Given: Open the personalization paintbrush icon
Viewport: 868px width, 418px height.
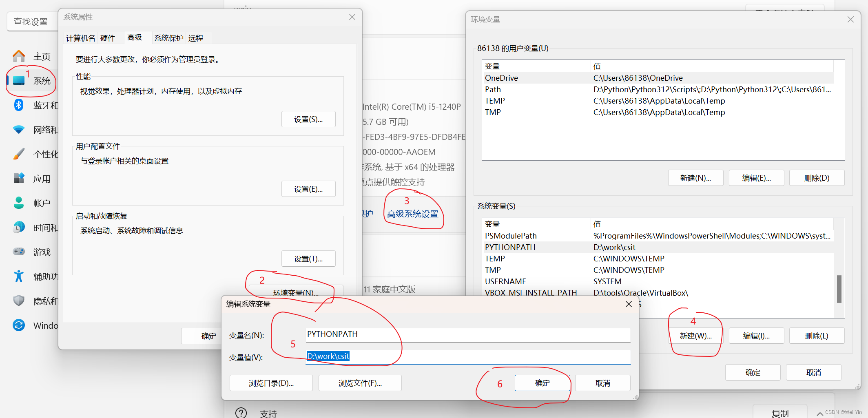Looking at the screenshot, I should tap(19, 154).
